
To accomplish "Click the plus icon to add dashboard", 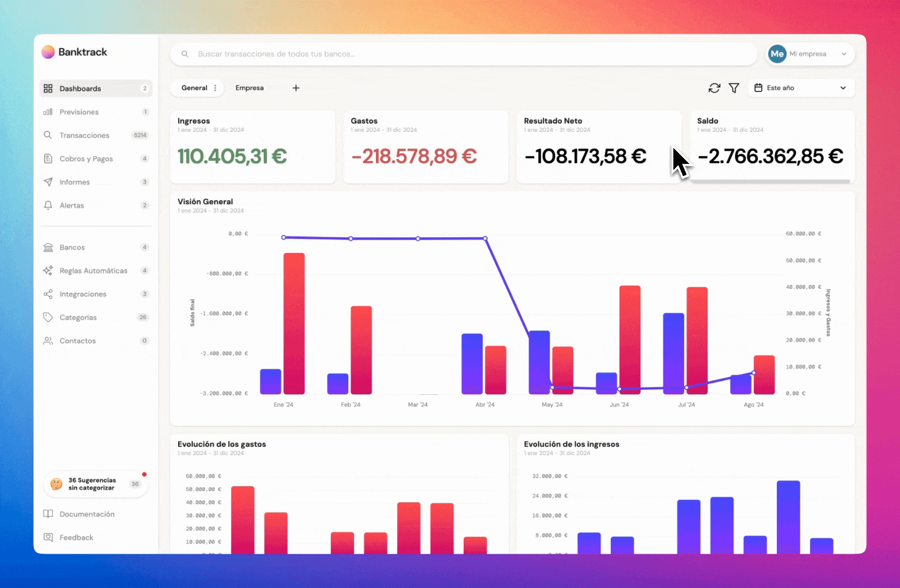I will tap(296, 88).
